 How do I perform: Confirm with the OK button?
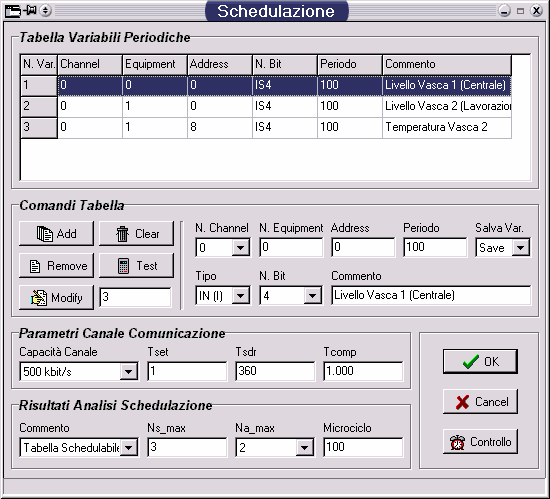(x=480, y=362)
